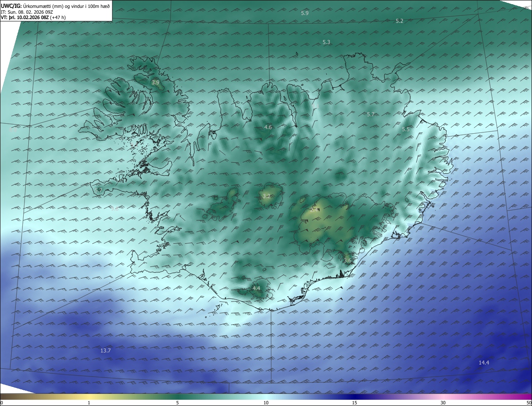Click the dark blue color scale section at 15
This screenshot has height=406, width=532.
355,396
